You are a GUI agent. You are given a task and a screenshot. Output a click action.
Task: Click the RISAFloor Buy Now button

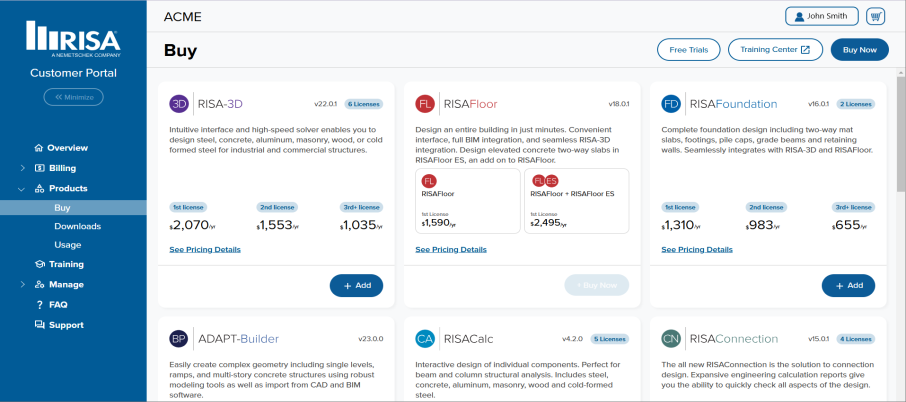click(596, 285)
